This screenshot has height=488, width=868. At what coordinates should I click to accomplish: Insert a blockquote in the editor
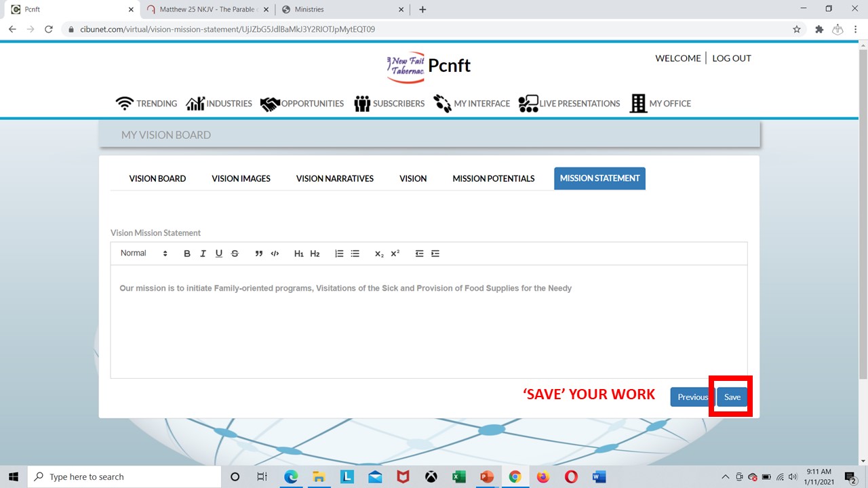(258, 253)
